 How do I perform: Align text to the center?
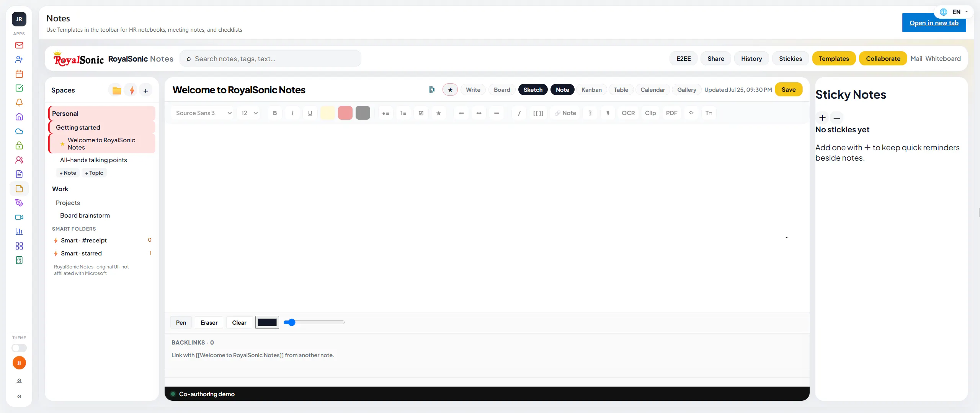coord(479,113)
